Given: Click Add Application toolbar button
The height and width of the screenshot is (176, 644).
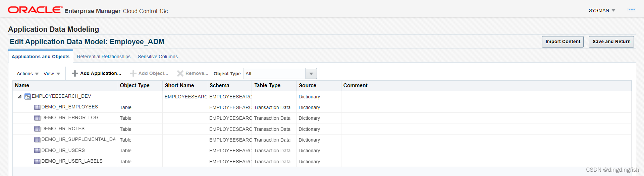Looking at the screenshot, I should pyautogui.click(x=97, y=73).
